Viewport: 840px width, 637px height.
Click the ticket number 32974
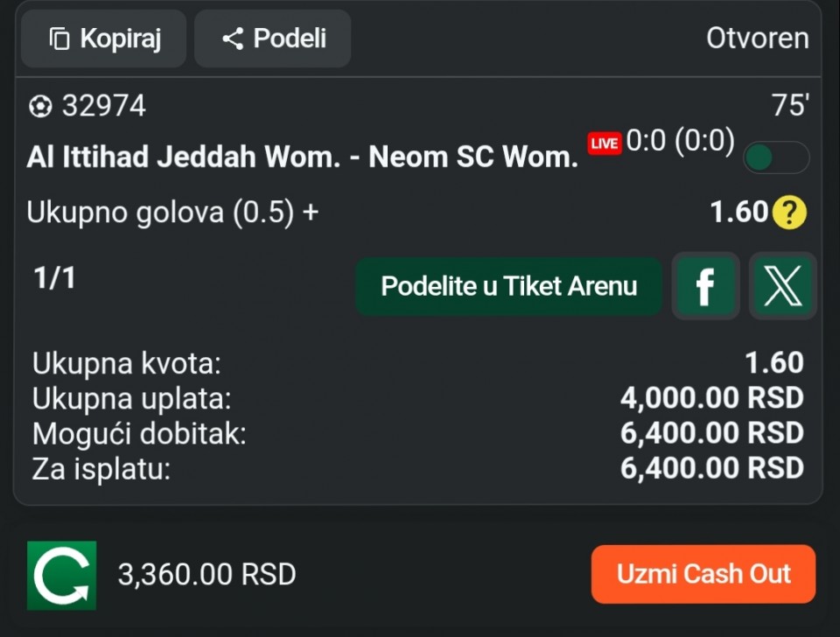click(x=103, y=107)
